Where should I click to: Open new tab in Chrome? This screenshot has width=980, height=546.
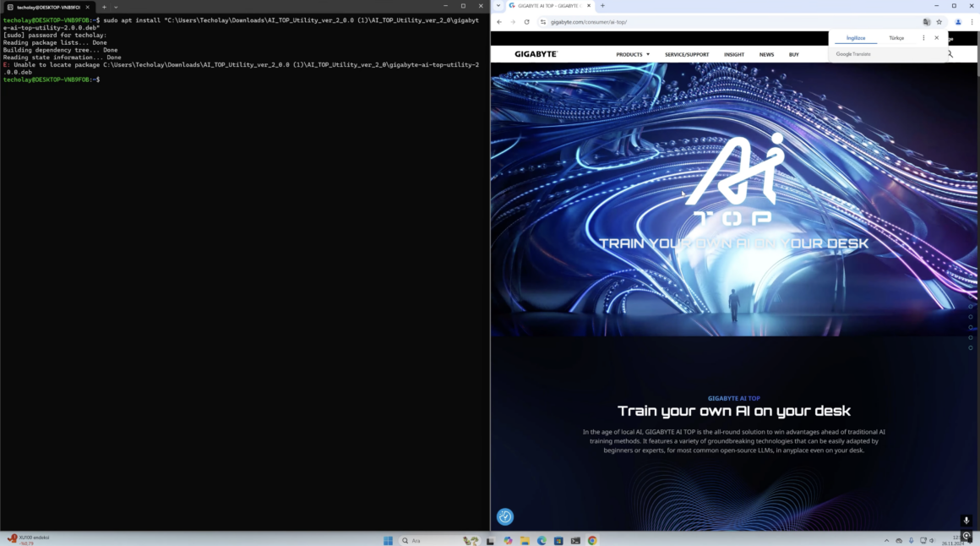[602, 6]
